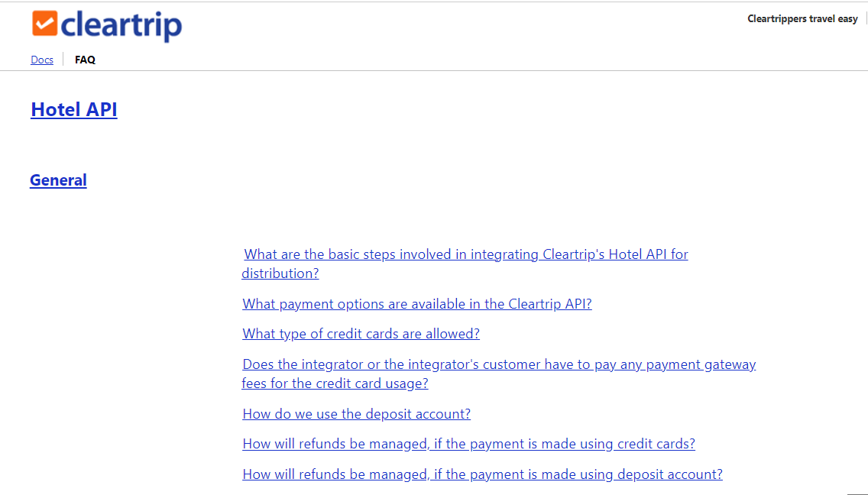This screenshot has height=495, width=868.
Task: Click the blue cleartrip wordmark
Action: click(x=121, y=25)
